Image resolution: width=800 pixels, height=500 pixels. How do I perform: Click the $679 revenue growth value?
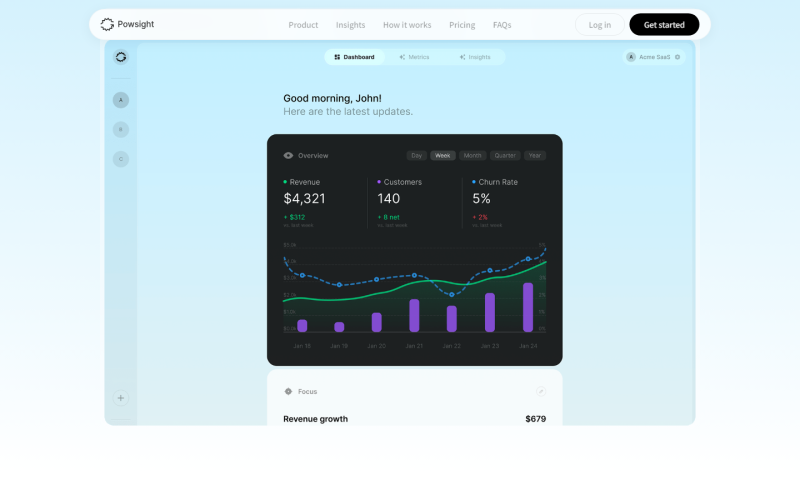pos(536,419)
